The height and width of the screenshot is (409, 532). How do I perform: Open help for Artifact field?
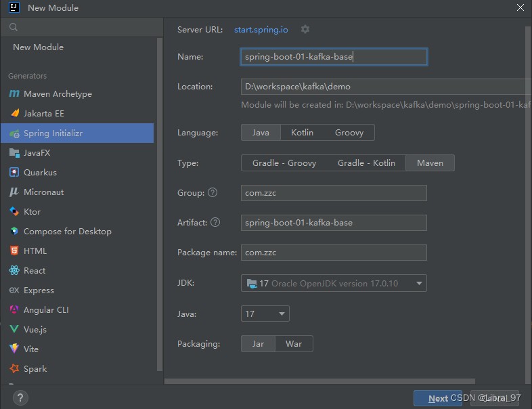[x=215, y=222]
